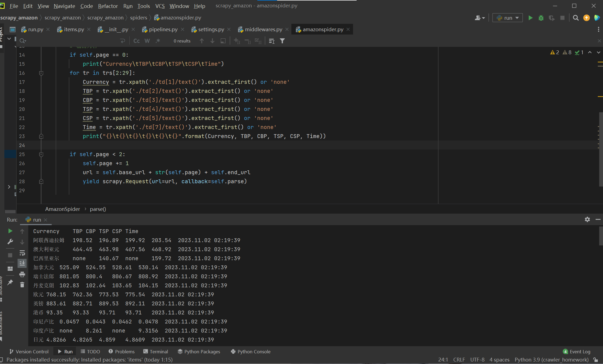Close the amazonspider.py tab
This screenshot has width=603, height=364.
click(x=348, y=29)
